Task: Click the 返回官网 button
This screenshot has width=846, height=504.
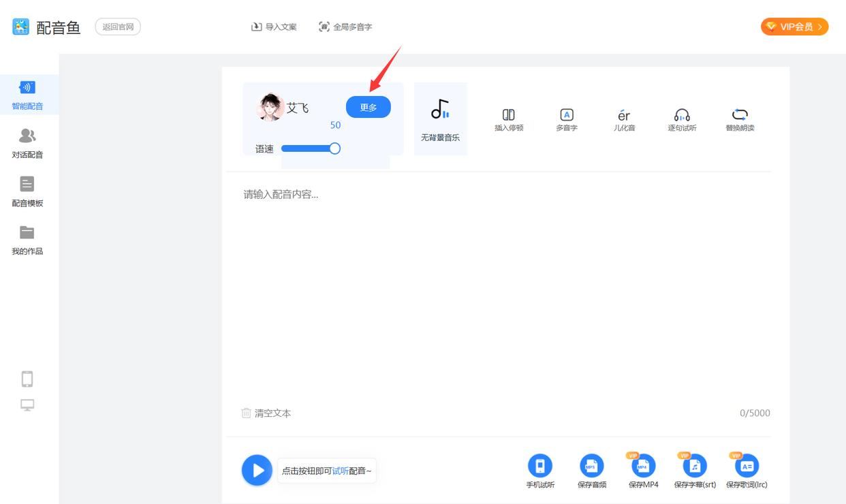Action: pyautogui.click(x=118, y=27)
